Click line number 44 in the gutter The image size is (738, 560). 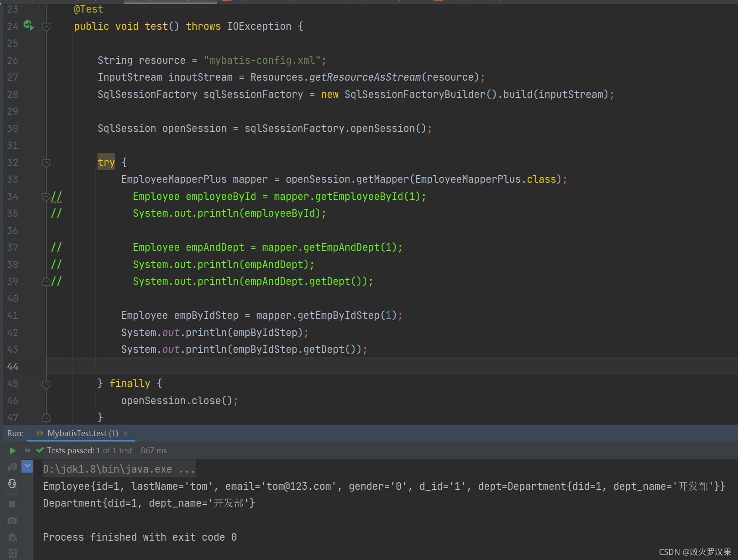pos(13,366)
